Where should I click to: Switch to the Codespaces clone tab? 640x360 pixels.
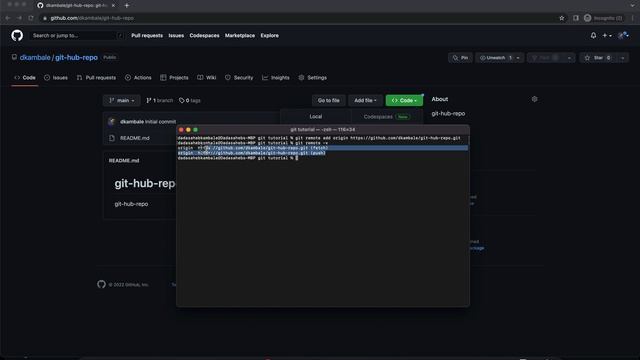click(x=386, y=117)
